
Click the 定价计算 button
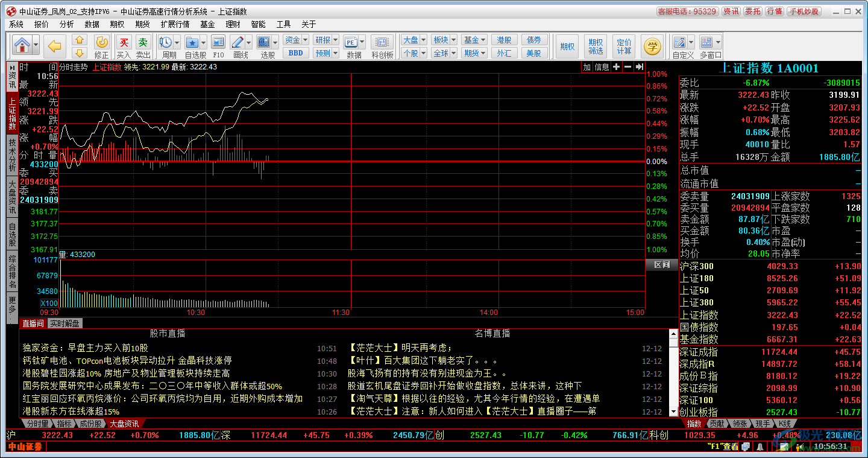tap(624, 46)
